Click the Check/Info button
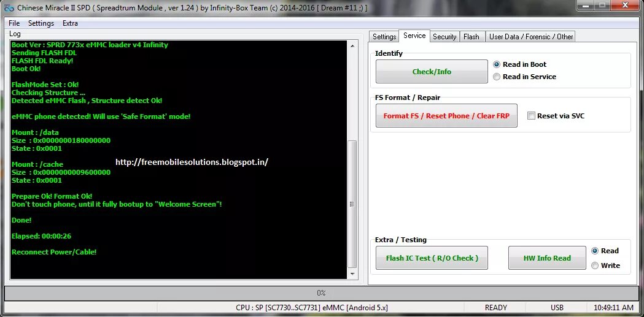This screenshot has width=644, height=317. (432, 72)
